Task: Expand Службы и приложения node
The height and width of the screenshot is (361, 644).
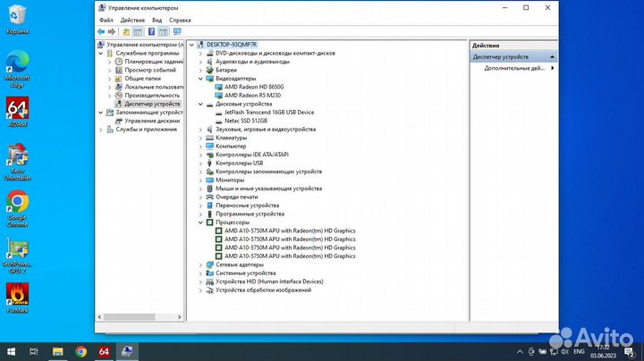Action: [x=100, y=130]
